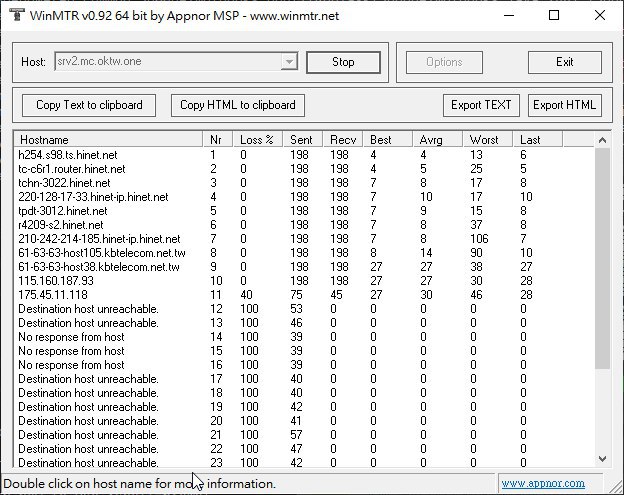Select Destination host unreachable row Nr 21
Image resolution: width=624 pixels, height=495 pixels.
[304, 435]
